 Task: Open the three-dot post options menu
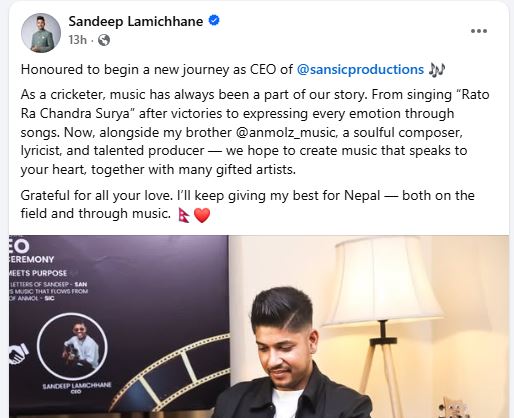(479, 31)
